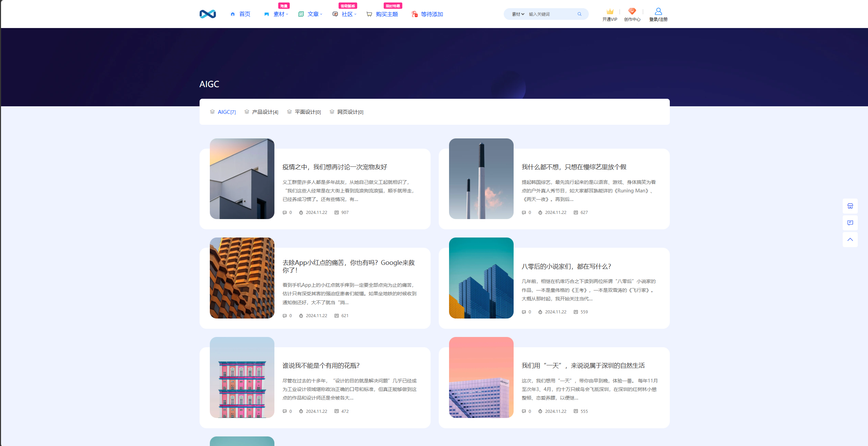Open the 首页 home menu item

coord(241,14)
